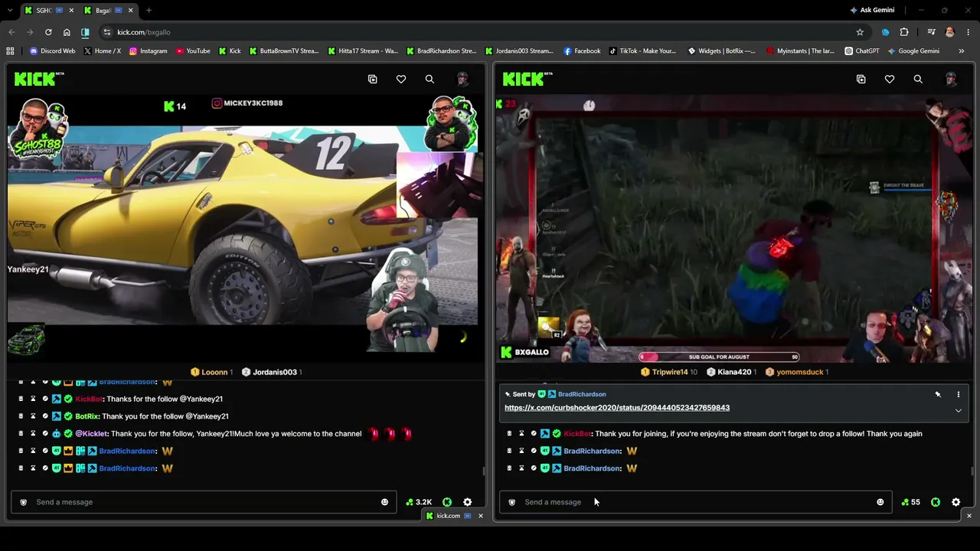This screenshot has width=980, height=551.
Task: Go to the browser home page
Action: coord(67,32)
